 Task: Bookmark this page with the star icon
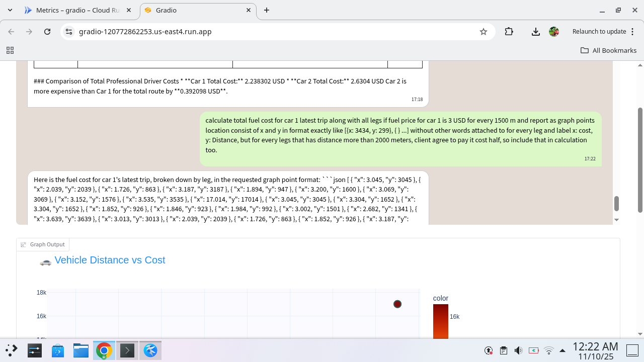(x=484, y=32)
